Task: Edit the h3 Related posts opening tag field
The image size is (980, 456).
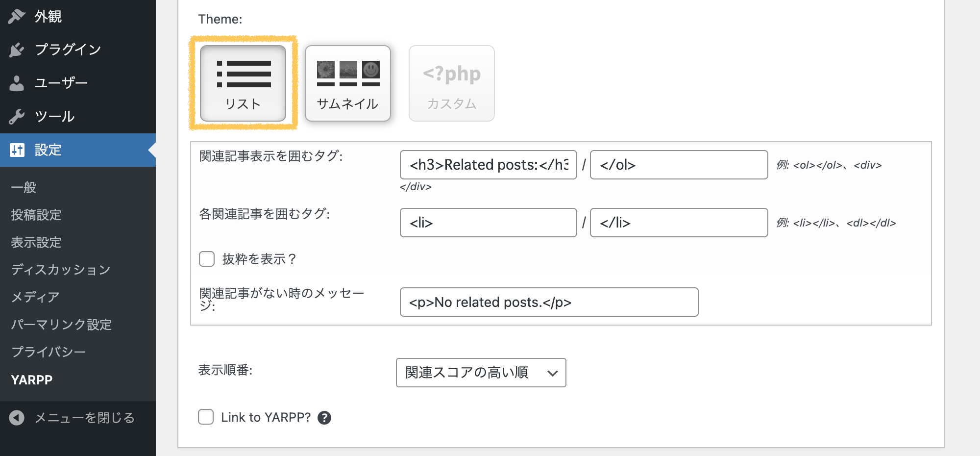Action: point(489,165)
